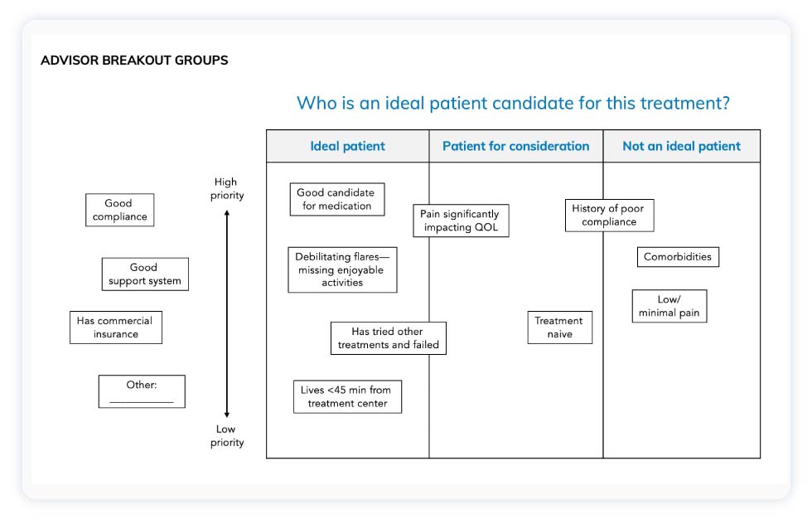
Task: Click the 'High priority' label
Action: (x=226, y=188)
